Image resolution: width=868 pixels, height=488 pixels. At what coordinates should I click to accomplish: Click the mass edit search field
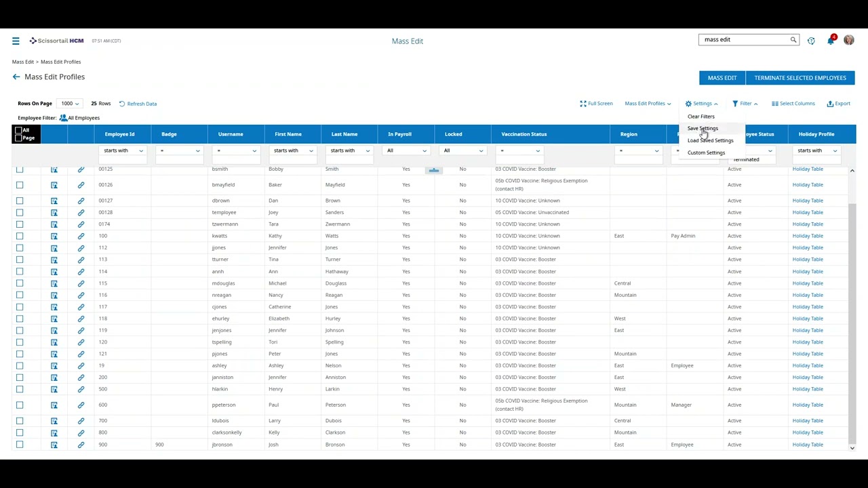(744, 40)
